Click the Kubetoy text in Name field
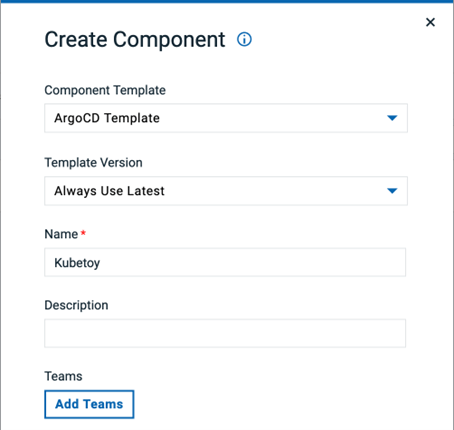The height and width of the screenshot is (430, 454). pos(77,263)
